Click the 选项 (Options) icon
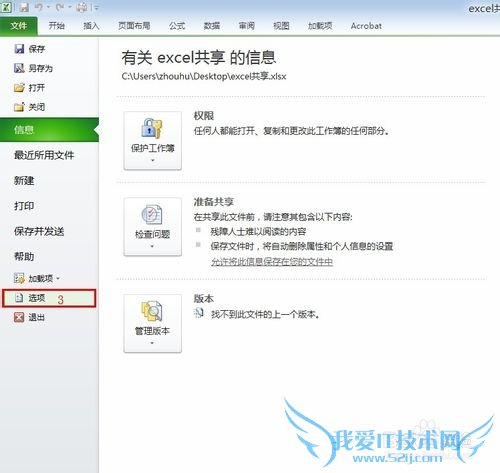Screen dimensions: 500x473 click(19, 298)
